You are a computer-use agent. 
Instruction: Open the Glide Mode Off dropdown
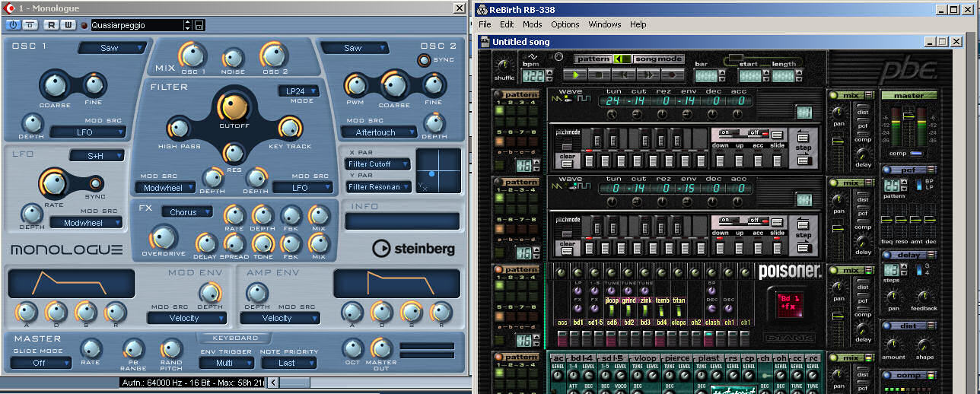[41, 363]
